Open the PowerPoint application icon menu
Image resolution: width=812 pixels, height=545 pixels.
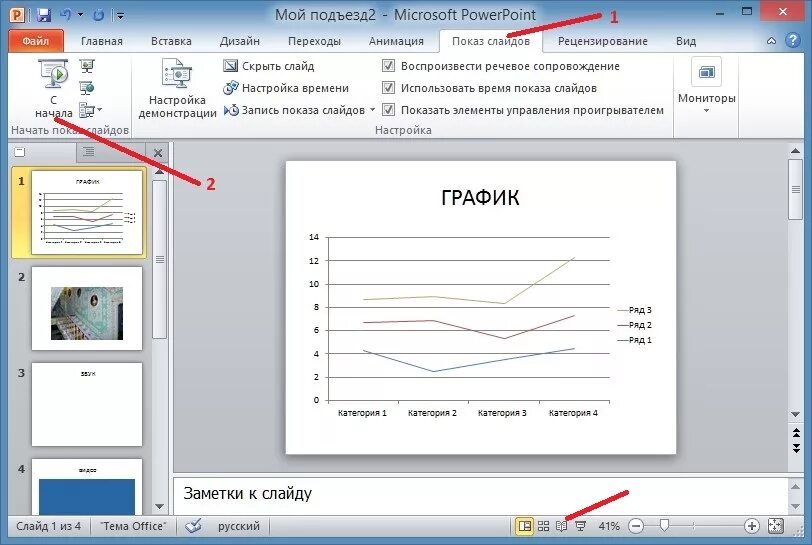tap(17, 15)
